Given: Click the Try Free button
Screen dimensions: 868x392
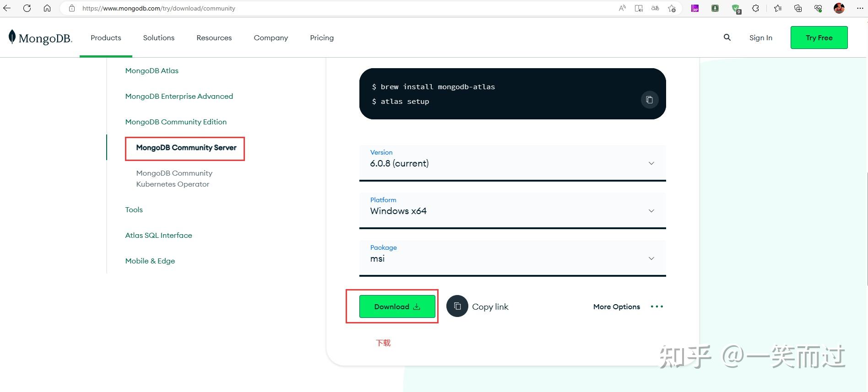Looking at the screenshot, I should (x=819, y=38).
